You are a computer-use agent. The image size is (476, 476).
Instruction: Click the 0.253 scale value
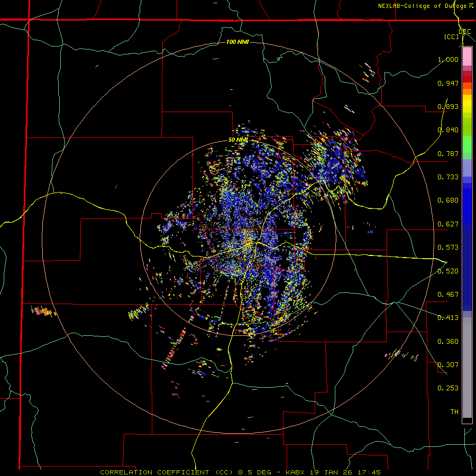(x=448, y=388)
